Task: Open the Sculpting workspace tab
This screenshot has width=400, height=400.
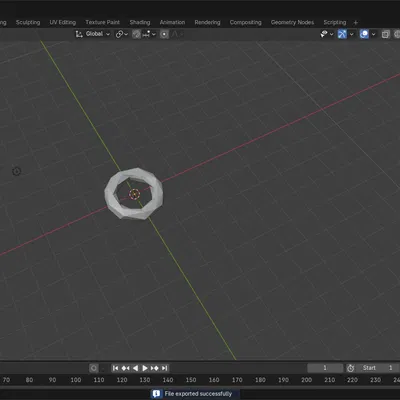Action: pos(28,22)
